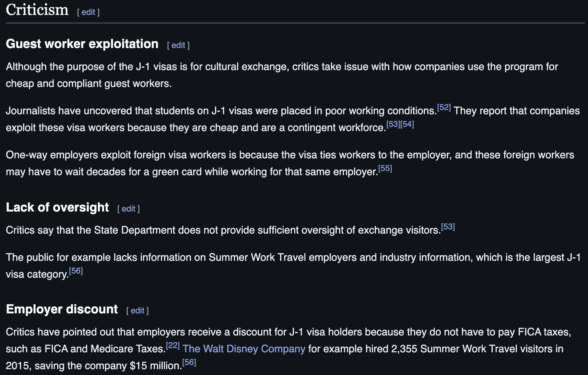
Task: Click the words 'Journalists have uncovered'
Action: [69, 111]
